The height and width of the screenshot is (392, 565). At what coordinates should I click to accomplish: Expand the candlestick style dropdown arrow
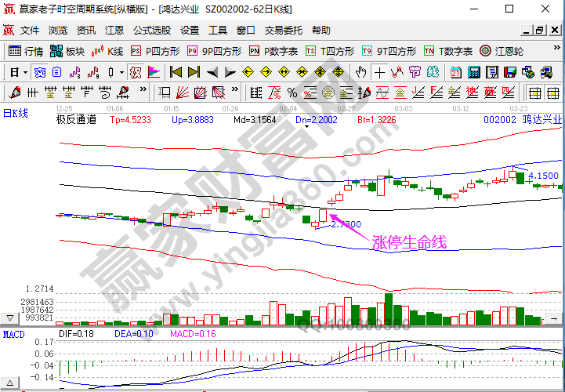pyautogui.click(x=121, y=72)
